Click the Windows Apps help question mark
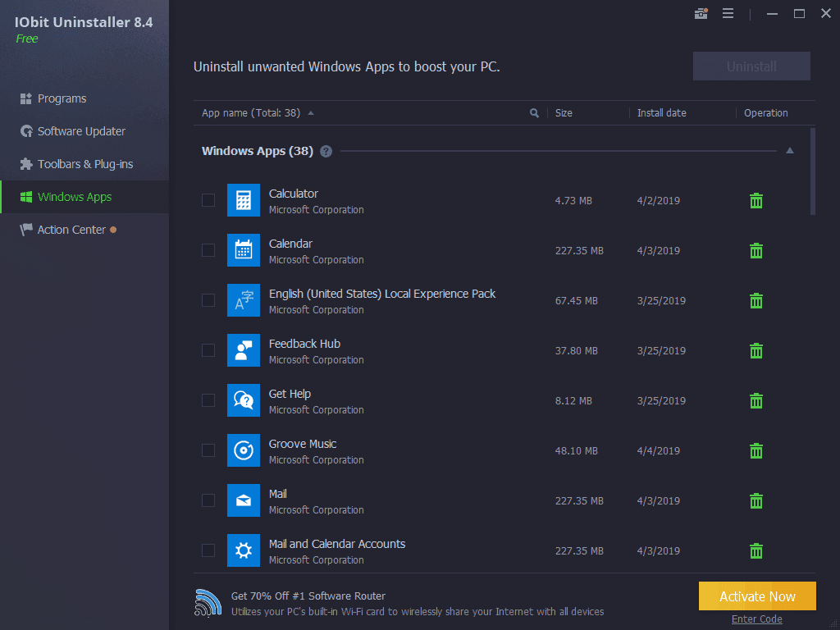 (326, 152)
